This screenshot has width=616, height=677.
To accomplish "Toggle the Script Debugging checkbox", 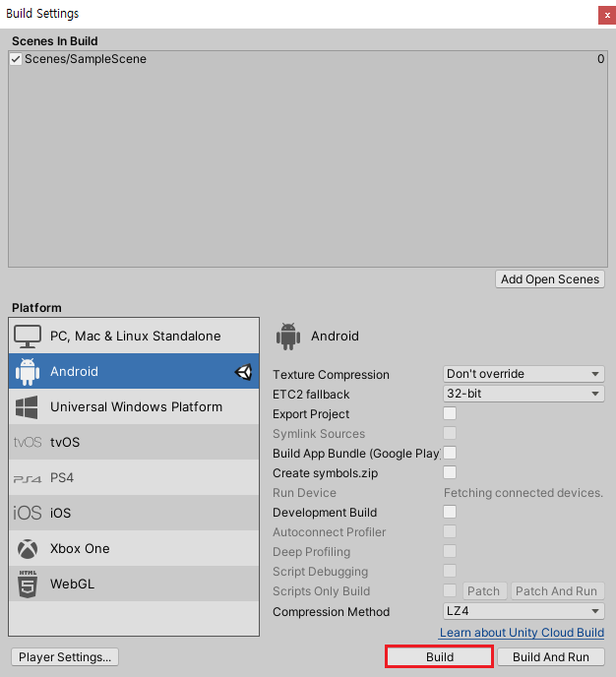I will 450,571.
